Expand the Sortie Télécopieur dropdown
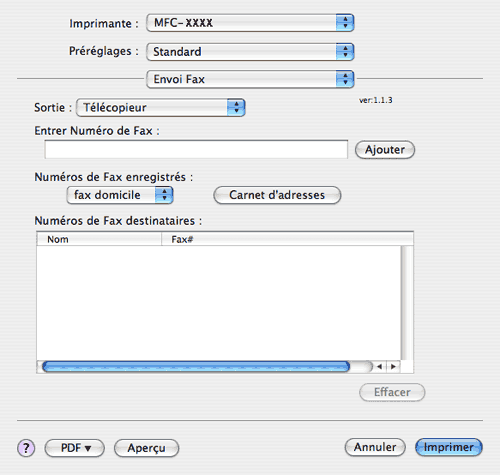This screenshot has width=500, height=475. 161,107
